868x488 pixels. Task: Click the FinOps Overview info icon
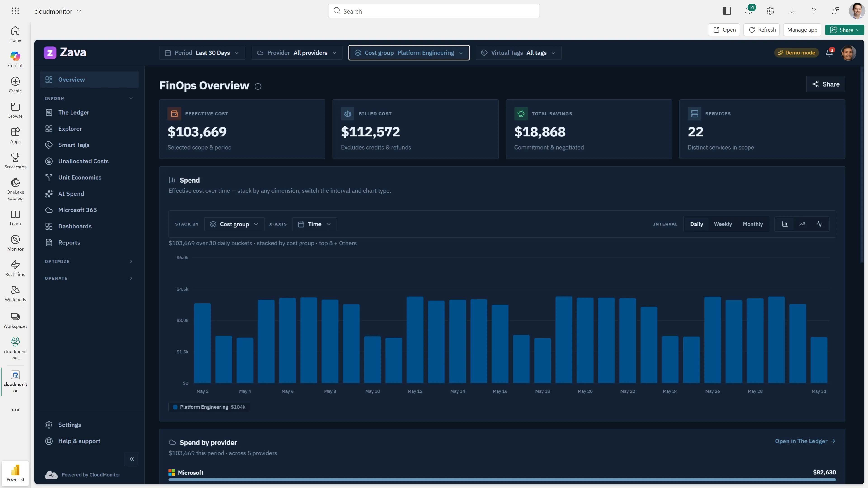[258, 87]
